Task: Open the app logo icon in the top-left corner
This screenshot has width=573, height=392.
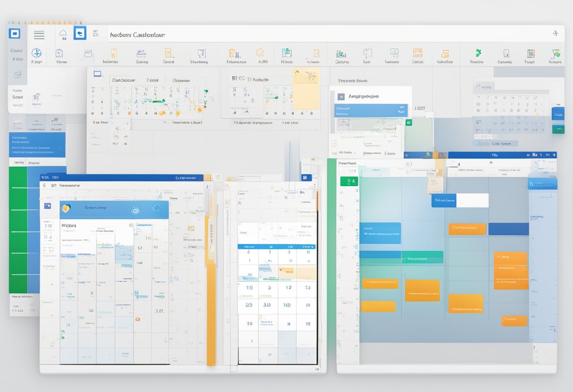Action: click(14, 34)
